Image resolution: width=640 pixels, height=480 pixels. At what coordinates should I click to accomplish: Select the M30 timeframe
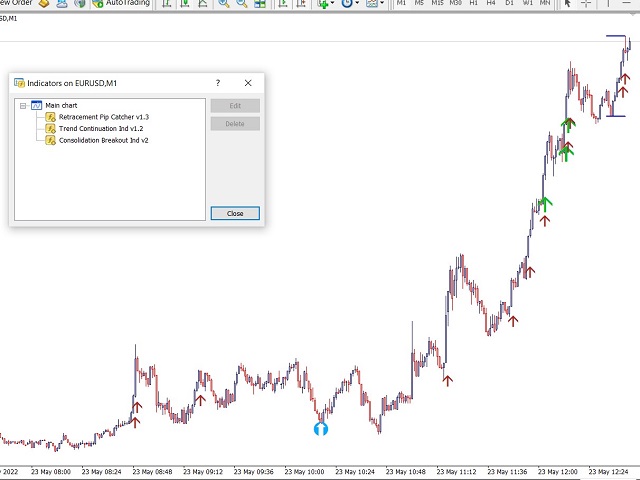(x=455, y=3)
